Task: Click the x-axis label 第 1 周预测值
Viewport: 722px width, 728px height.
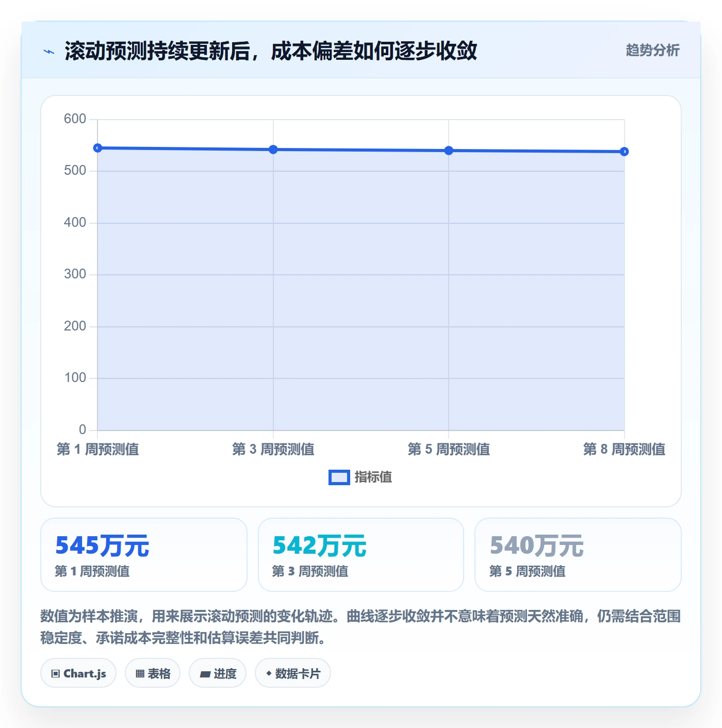Action: pos(97,450)
